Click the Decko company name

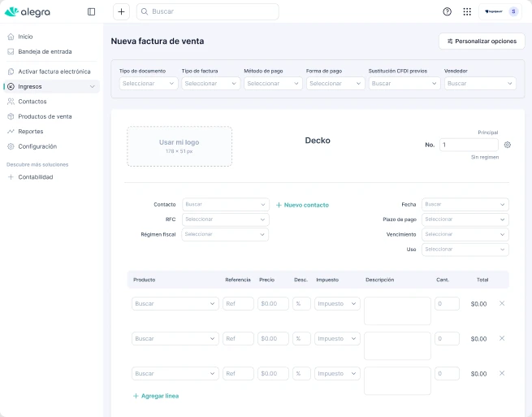[318, 141]
